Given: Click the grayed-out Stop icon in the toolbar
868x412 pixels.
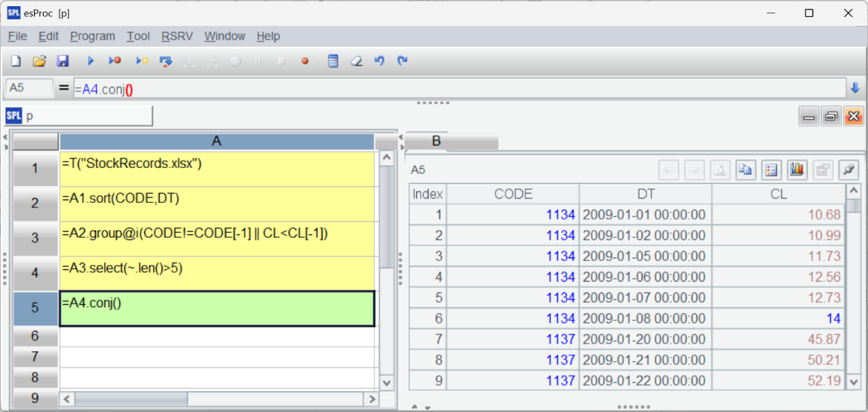Looking at the screenshot, I should click(281, 61).
